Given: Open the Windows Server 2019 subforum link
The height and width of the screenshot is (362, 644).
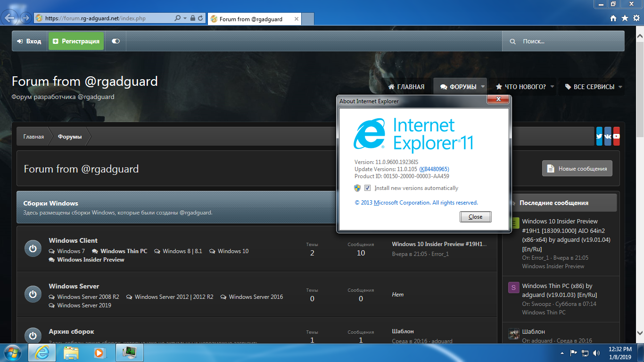Looking at the screenshot, I should [x=84, y=305].
